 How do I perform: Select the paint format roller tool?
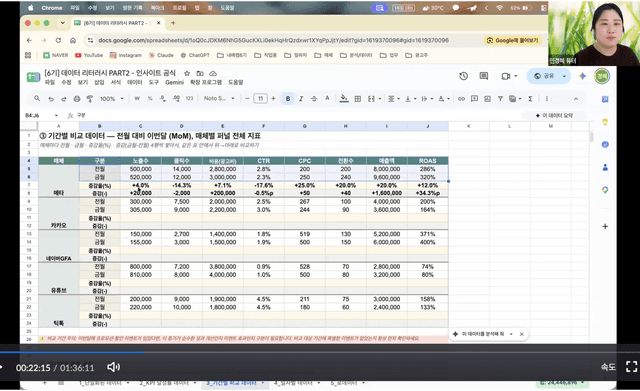90,99
